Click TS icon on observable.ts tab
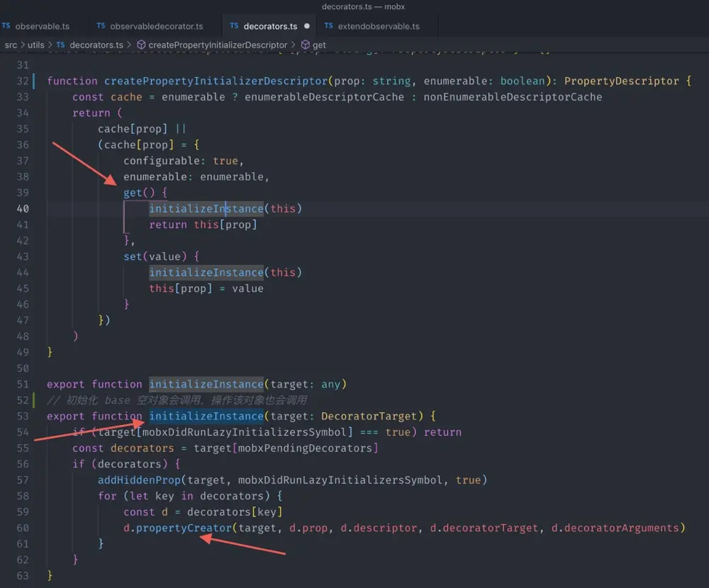 [6, 26]
